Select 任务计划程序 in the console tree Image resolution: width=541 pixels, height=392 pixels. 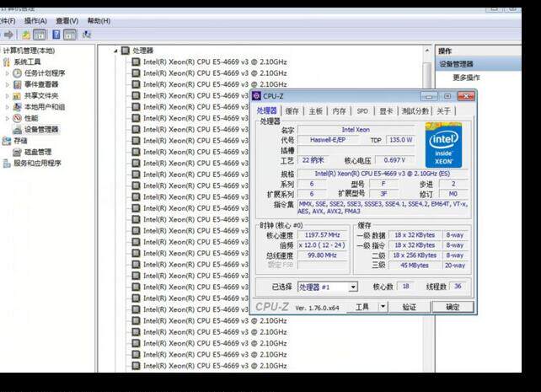(45, 73)
